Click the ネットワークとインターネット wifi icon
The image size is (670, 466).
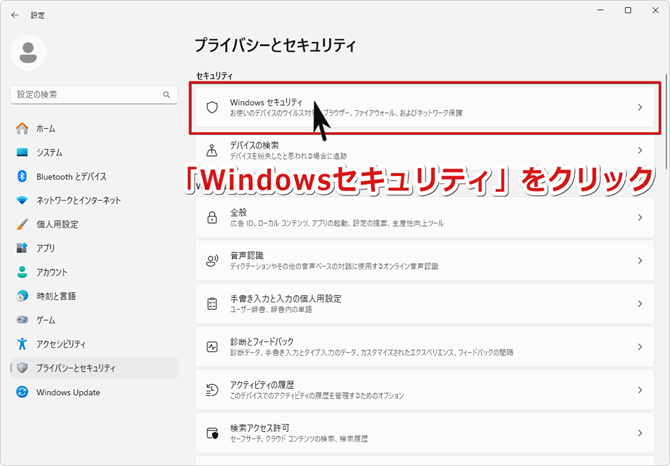coord(22,200)
